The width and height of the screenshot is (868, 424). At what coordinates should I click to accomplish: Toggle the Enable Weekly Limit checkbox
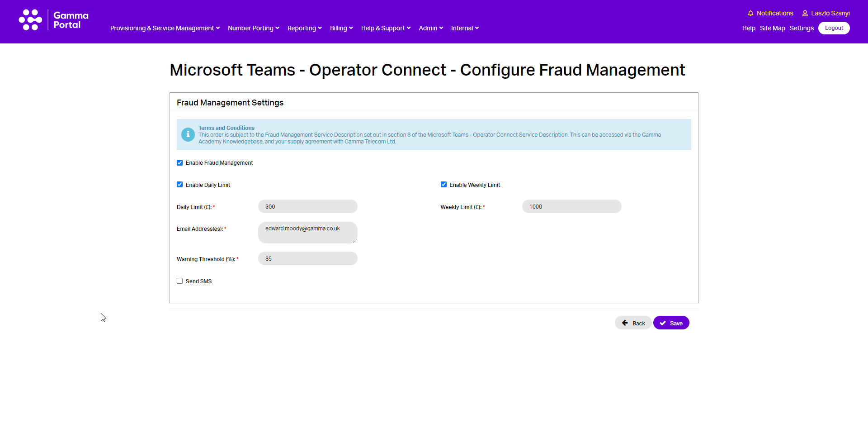(444, 185)
